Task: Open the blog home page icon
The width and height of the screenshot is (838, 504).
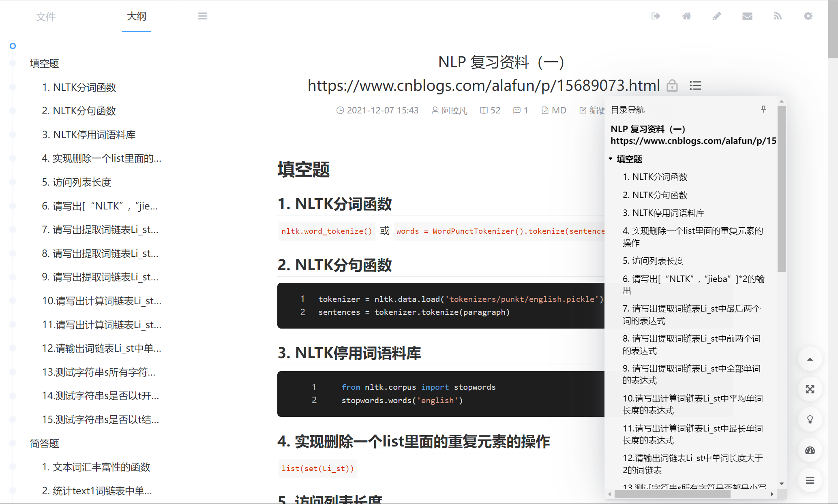Action: pos(687,16)
